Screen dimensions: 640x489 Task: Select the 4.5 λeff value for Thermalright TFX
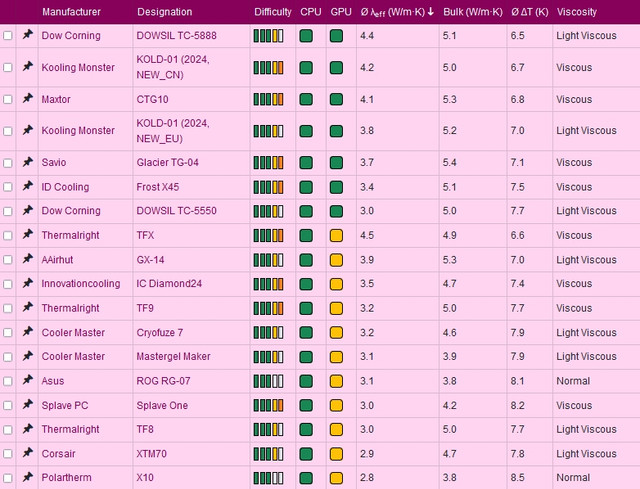point(367,235)
